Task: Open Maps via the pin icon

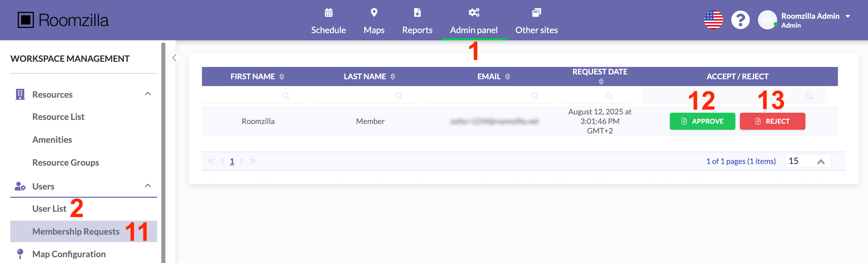Action: pyautogui.click(x=374, y=13)
